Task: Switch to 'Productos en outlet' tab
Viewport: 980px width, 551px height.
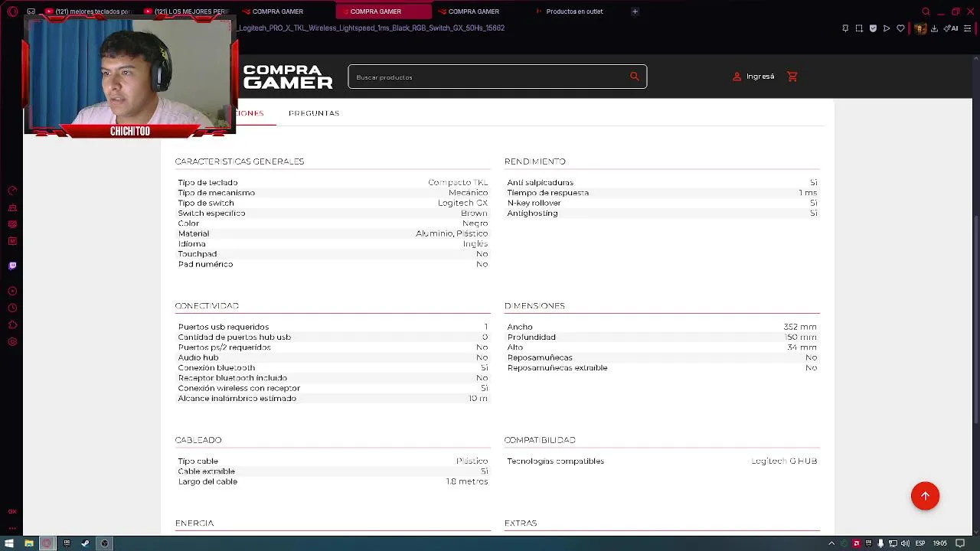Action: click(574, 11)
